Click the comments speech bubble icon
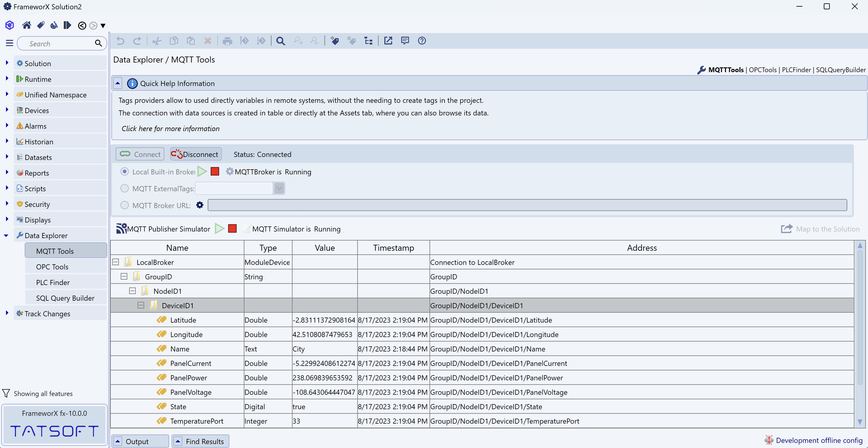 pos(405,41)
